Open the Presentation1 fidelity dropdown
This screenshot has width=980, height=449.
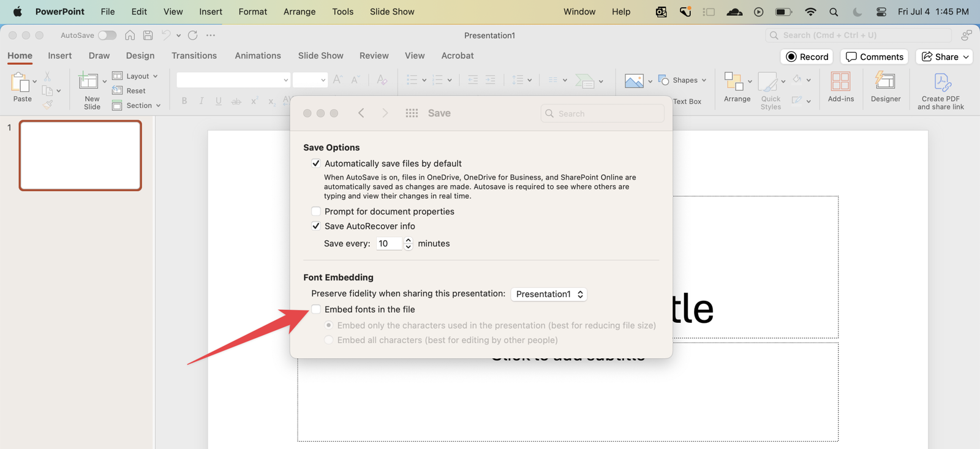coord(549,294)
